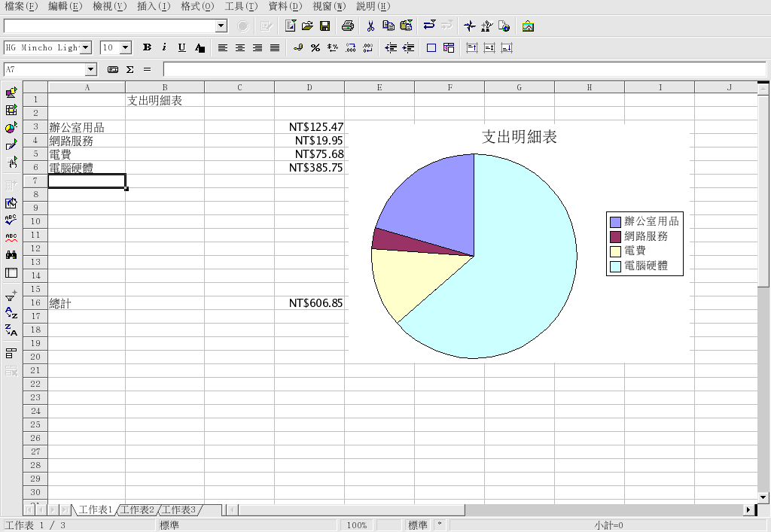The height and width of the screenshot is (532, 771).
Task: Click the Save document icon
Action: (x=325, y=26)
